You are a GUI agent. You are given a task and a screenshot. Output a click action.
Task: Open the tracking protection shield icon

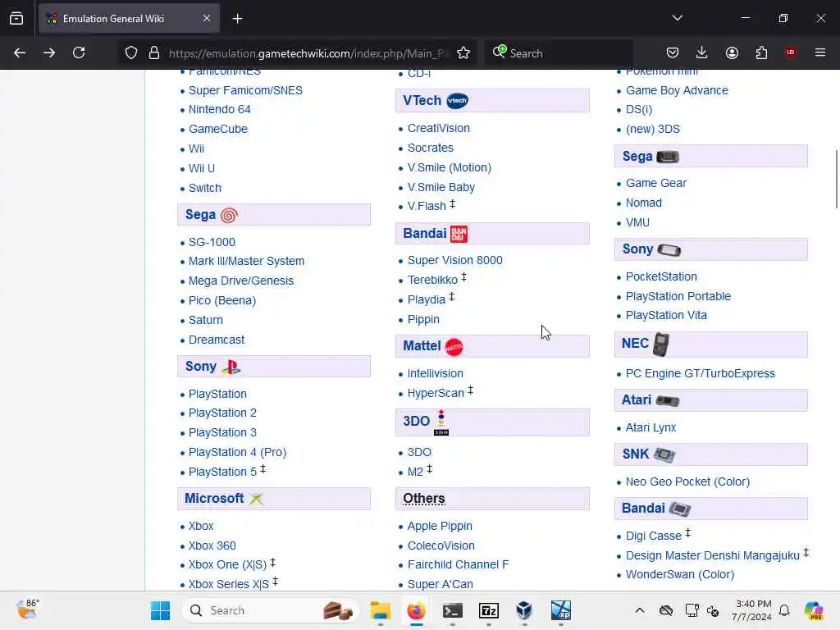(131, 52)
